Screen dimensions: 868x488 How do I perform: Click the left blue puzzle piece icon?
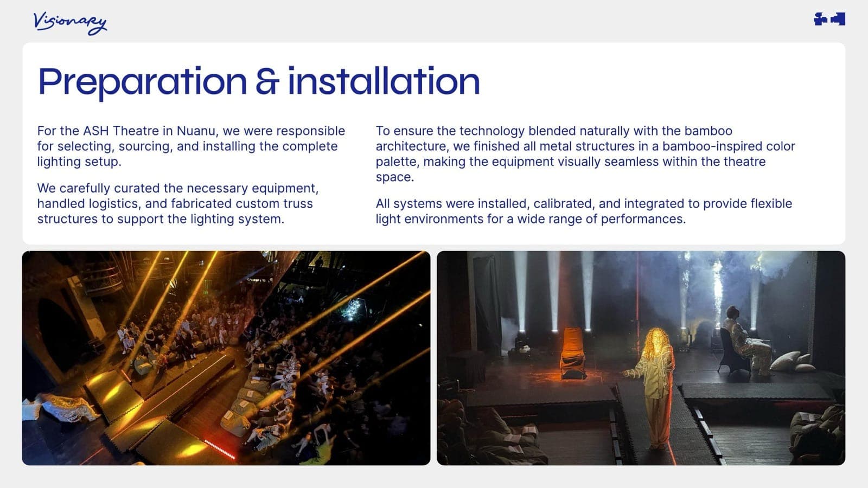tap(820, 19)
